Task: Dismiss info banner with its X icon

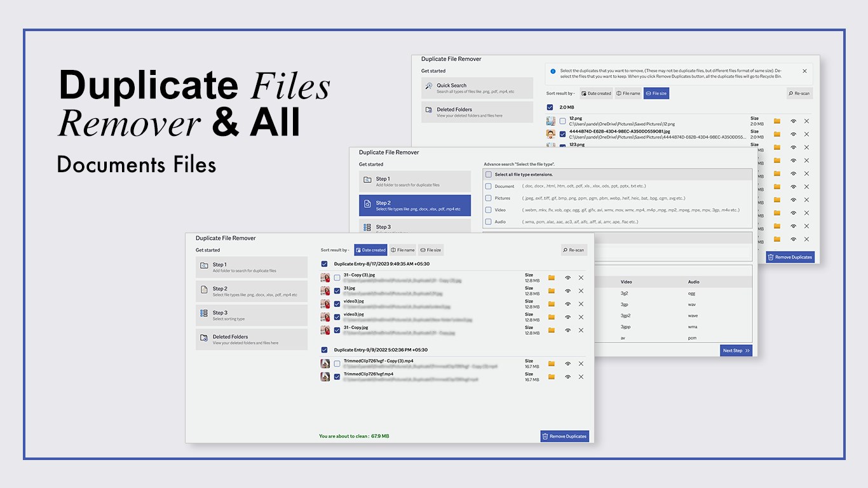Action: coord(804,71)
